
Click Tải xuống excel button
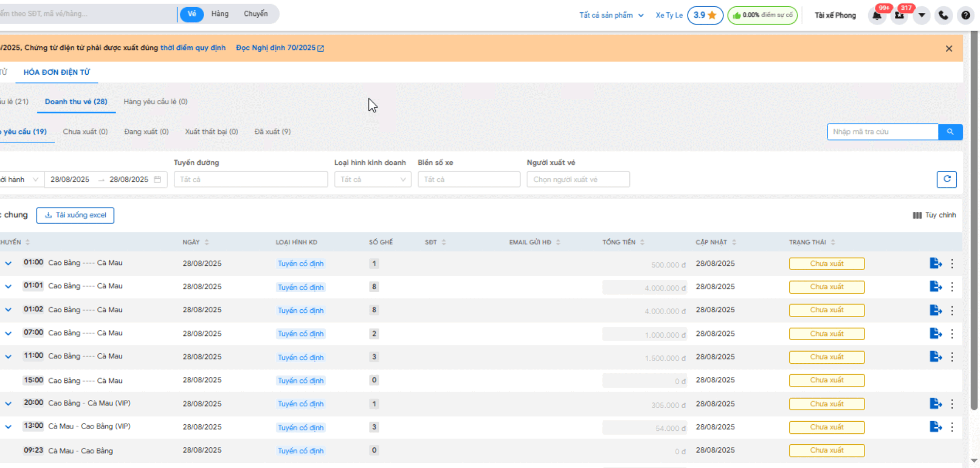coord(75,215)
